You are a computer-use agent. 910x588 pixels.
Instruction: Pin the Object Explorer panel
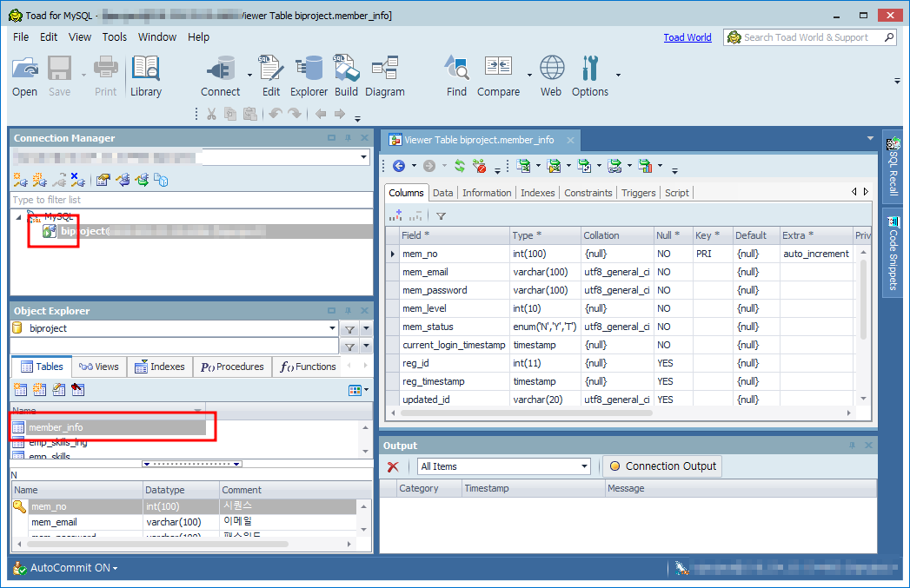[x=348, y=311]
